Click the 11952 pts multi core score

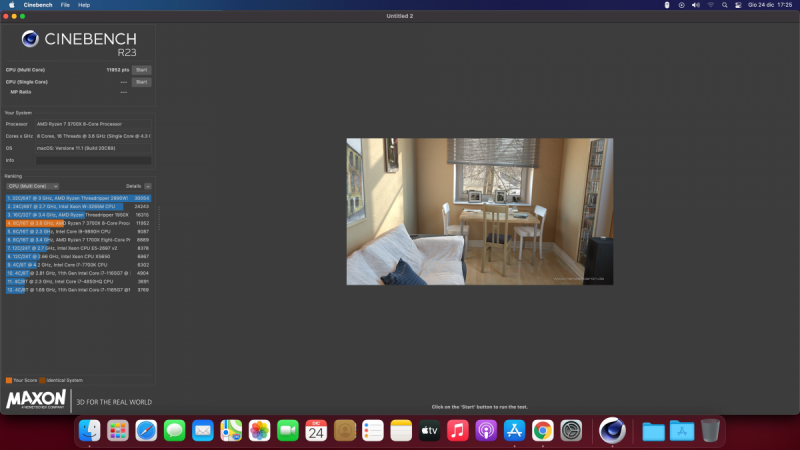pyautogui.click(x=118, y=70)
